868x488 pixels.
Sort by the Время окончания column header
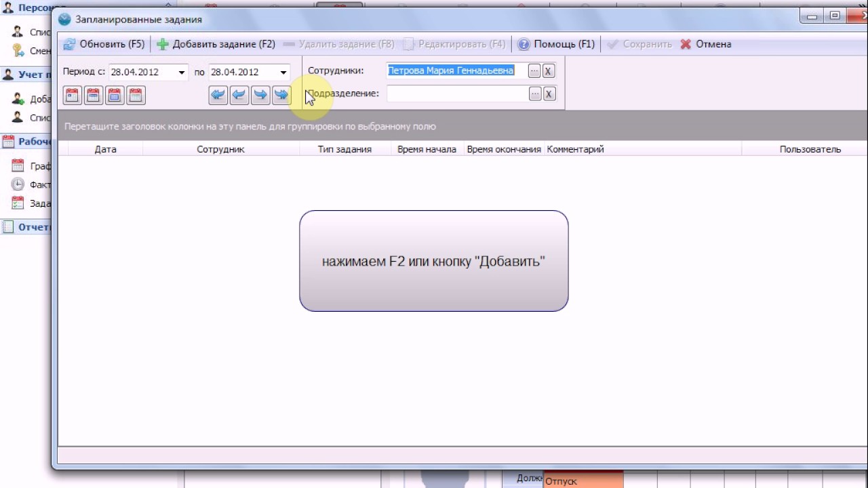[x=504, y=149]
